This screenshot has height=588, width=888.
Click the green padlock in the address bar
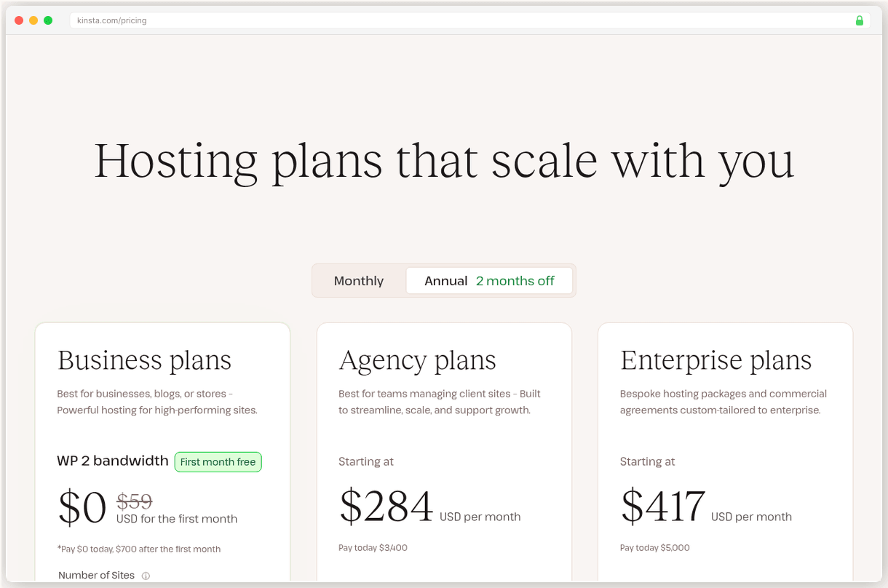(859, 20)
